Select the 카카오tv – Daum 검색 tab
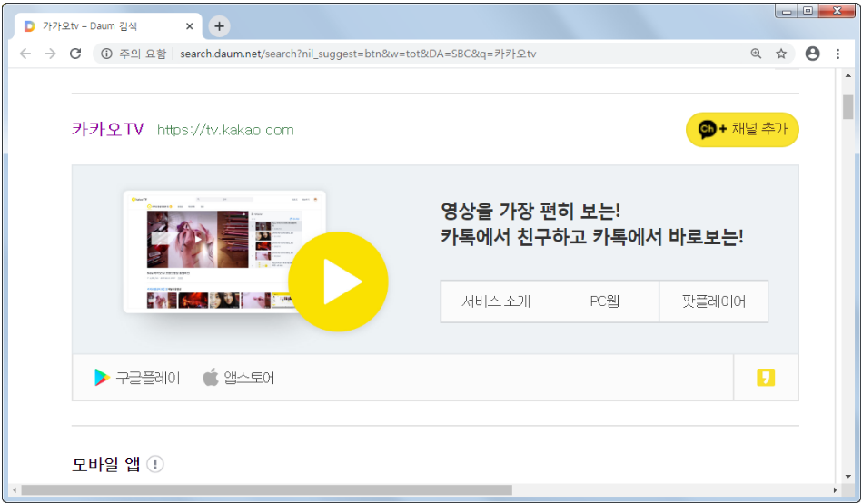This screenshot has width=862, height=504. [x=108, y=25]
